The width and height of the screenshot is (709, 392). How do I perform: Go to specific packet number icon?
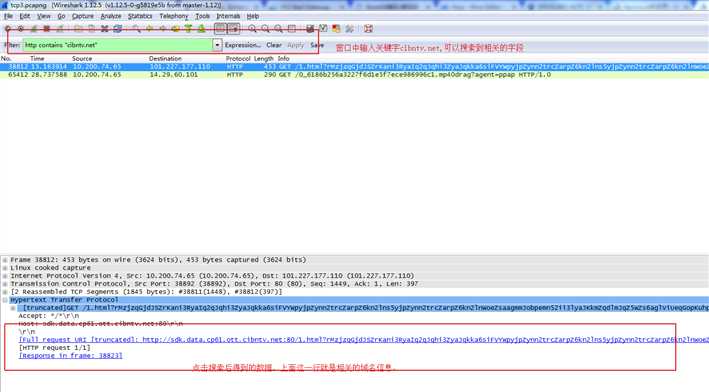175,28
